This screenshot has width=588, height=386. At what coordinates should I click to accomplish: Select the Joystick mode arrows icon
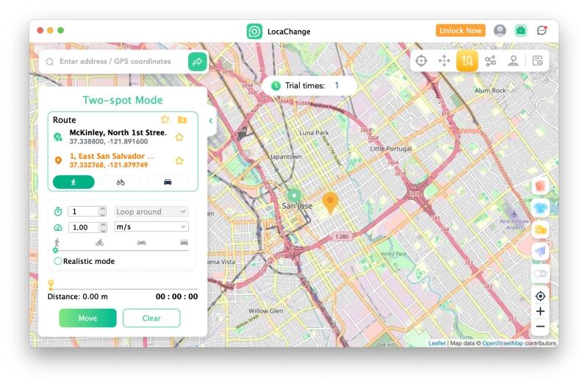click(444, 61)
